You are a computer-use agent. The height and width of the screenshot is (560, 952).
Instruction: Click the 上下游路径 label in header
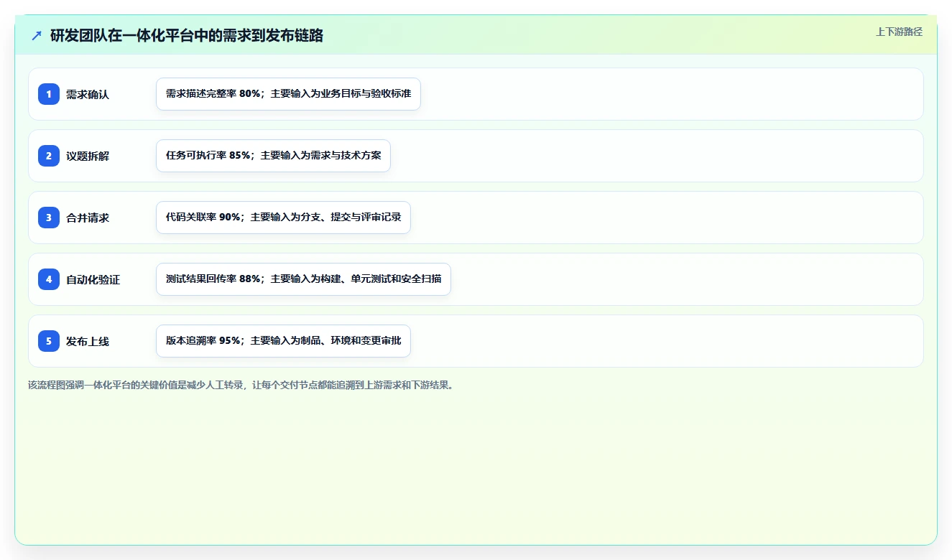click(x=899, y=32)
